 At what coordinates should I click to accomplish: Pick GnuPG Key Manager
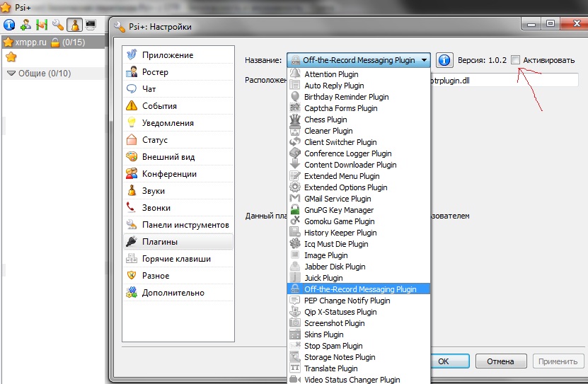[x=359, y=210]
